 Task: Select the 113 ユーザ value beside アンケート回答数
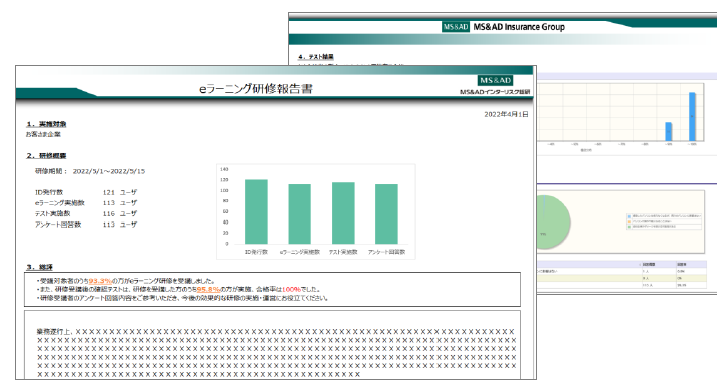coord(120,225)
